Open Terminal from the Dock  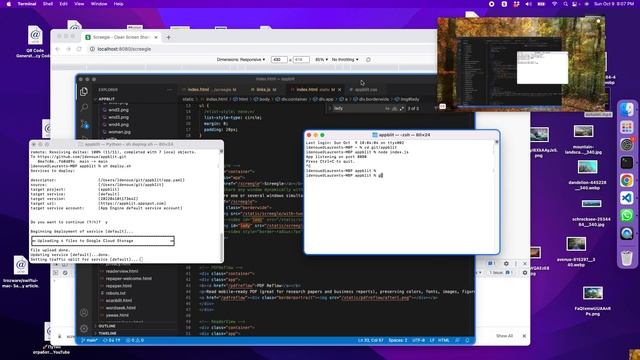coord(627,162)
